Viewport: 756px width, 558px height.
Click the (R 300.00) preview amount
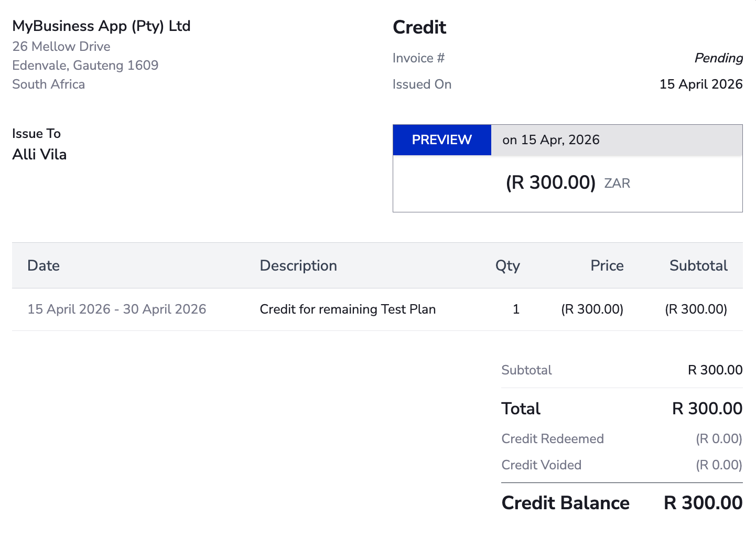(x=550, y=183)
